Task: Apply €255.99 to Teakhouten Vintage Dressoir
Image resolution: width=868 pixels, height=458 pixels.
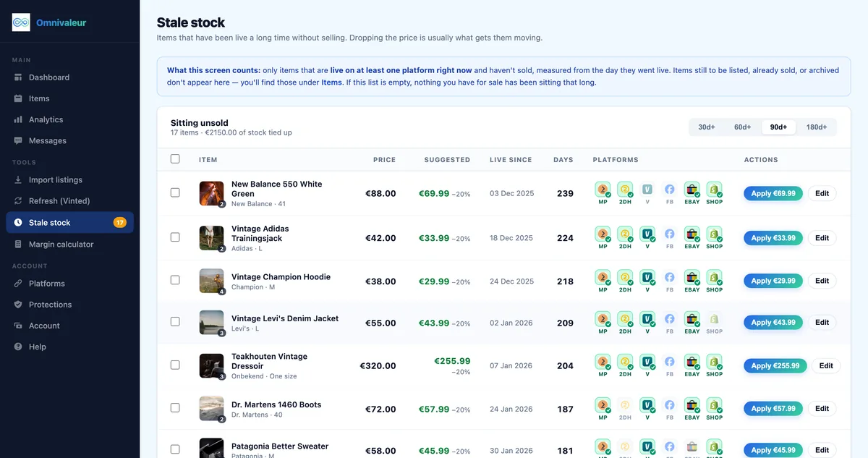Action: [775, 366]
